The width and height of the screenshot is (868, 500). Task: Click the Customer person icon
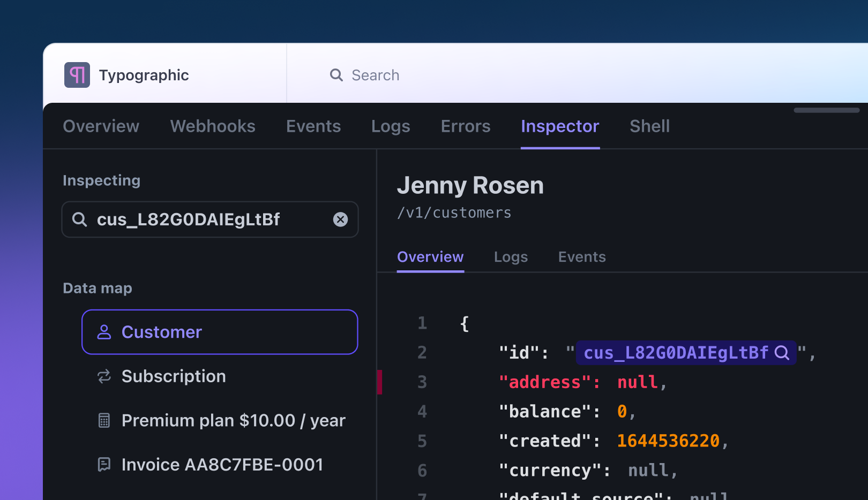(x=104, y=332)
